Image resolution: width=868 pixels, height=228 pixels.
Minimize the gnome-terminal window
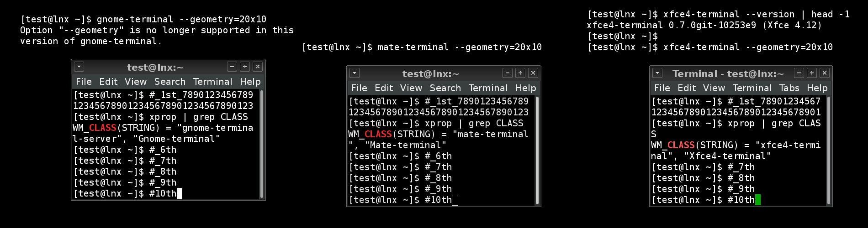[x=232, y=67]
